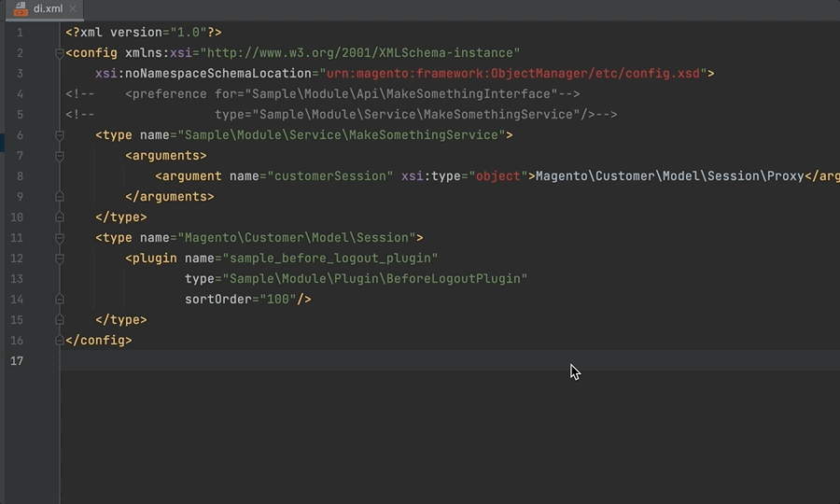840x504 pixels.
Task: Click the MakeSomethingService type name on line 6
Action: coord(342,135)
